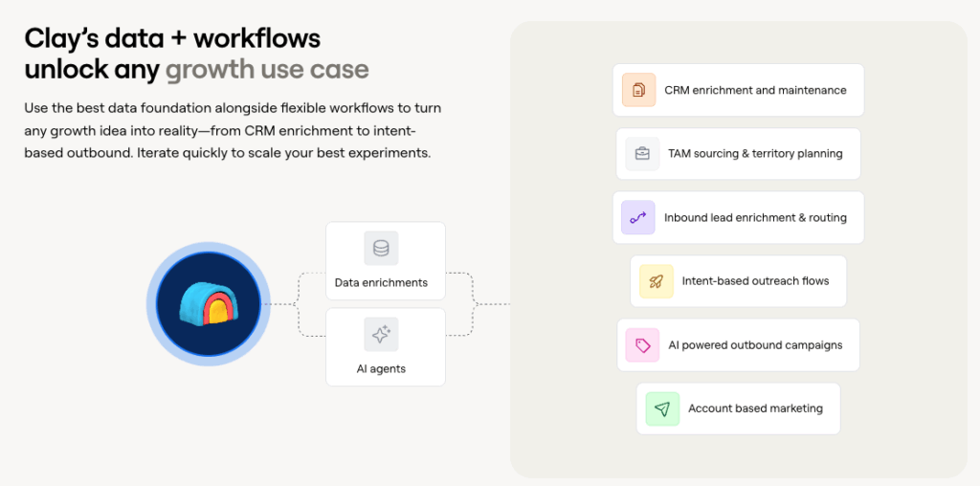
Task: Choose Inbound lead enrichment & routing
Action: [755, 217]
